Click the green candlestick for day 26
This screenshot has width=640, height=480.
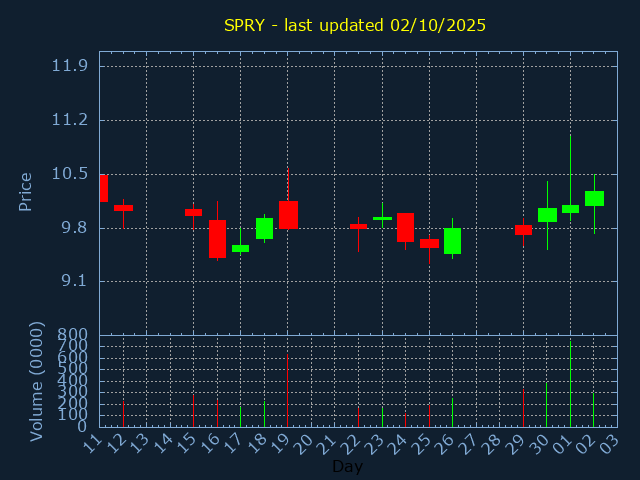(x=452, y=241)
